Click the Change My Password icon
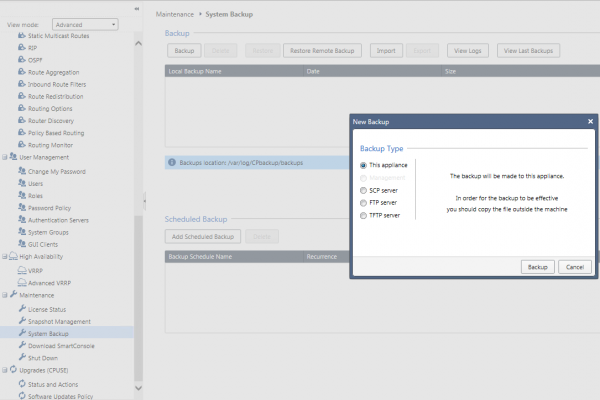The image size is (600, 400). (x=21, y=171)
